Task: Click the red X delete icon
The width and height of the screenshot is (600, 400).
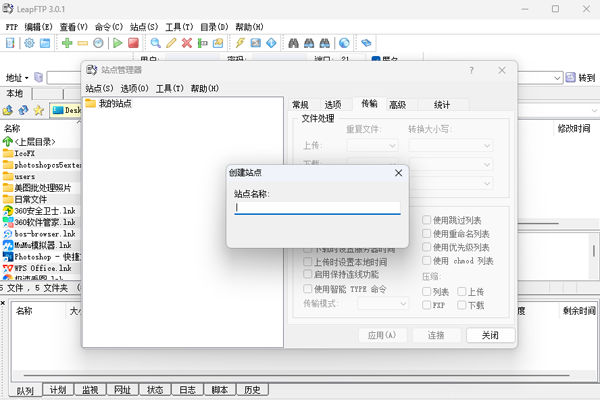Action: (x=187, y=43)
